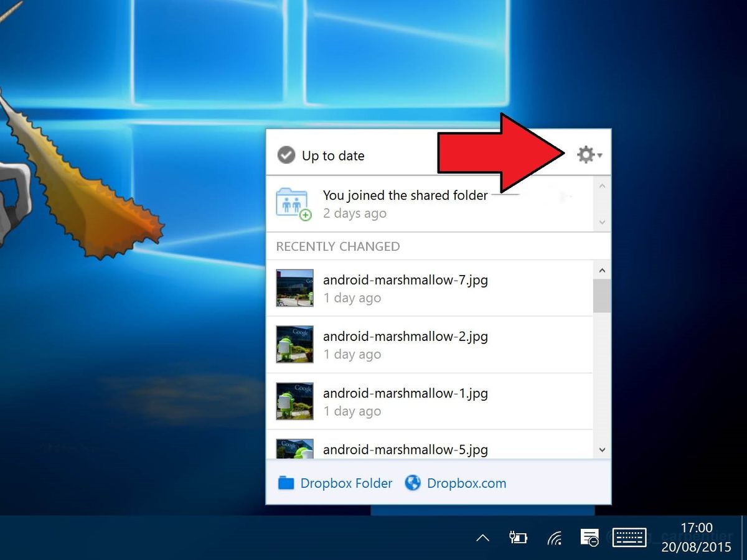The height and width of the screenshot is (560, 747).
Task: Click the android-marshmallow-7.jpg thumbnail
Action: (294, 287)
